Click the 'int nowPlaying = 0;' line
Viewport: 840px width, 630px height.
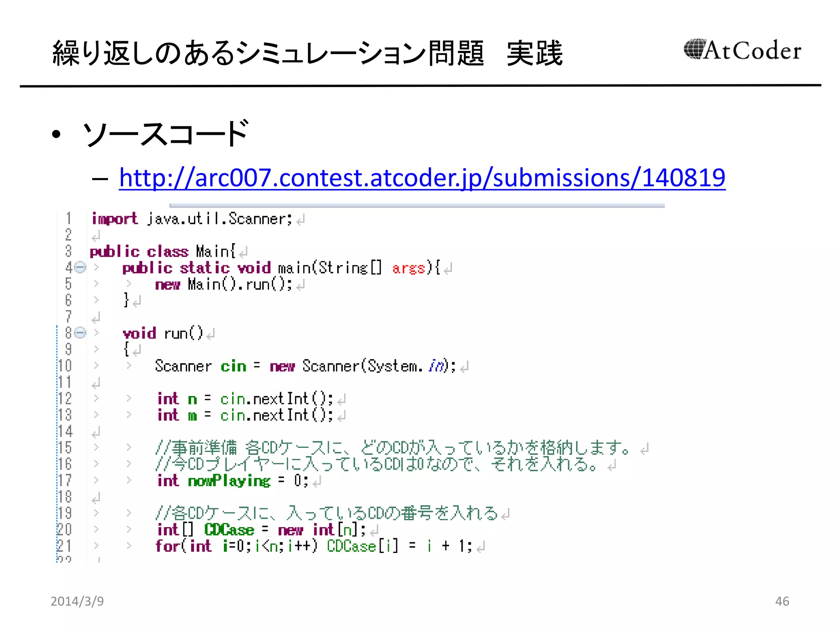tap(233, 481)
